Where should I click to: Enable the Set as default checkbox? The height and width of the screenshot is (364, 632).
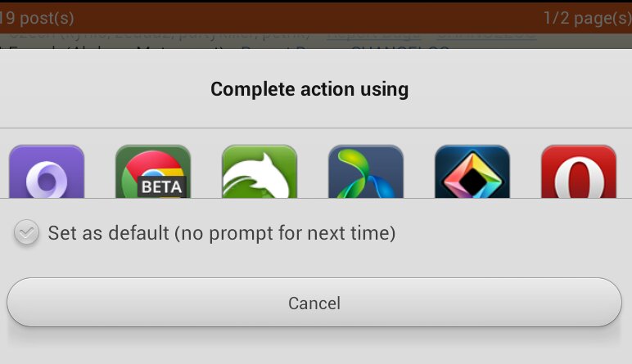[26, 232]
